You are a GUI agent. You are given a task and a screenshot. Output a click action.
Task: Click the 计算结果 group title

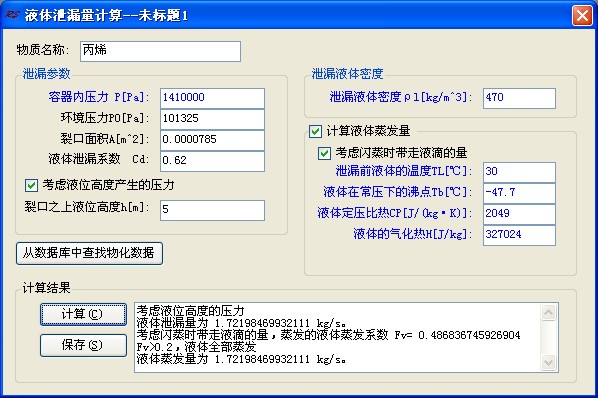click(x=47, y=288)
